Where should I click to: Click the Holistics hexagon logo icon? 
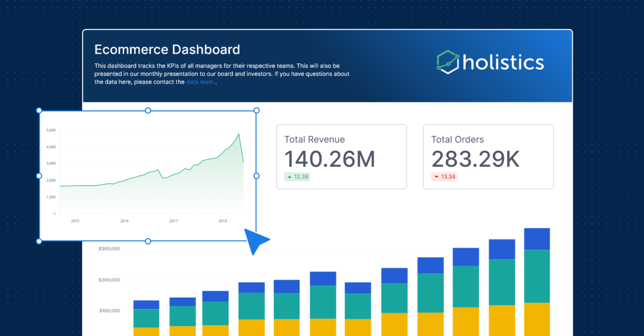point(448,62)
